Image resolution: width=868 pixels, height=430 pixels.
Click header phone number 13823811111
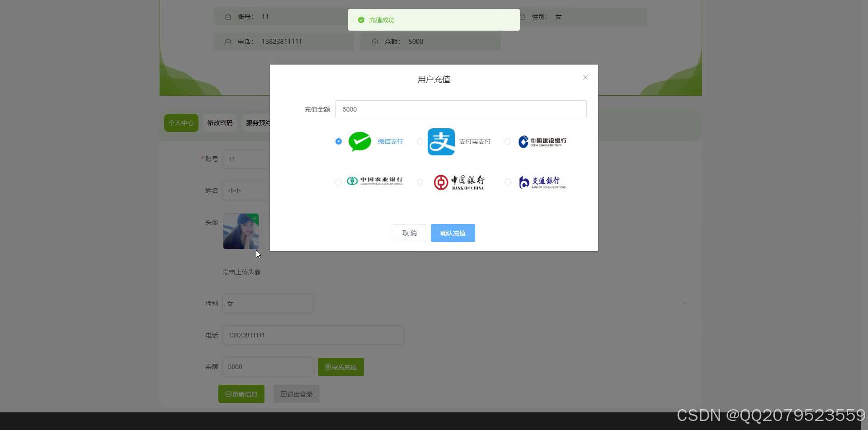click(282, 42)
